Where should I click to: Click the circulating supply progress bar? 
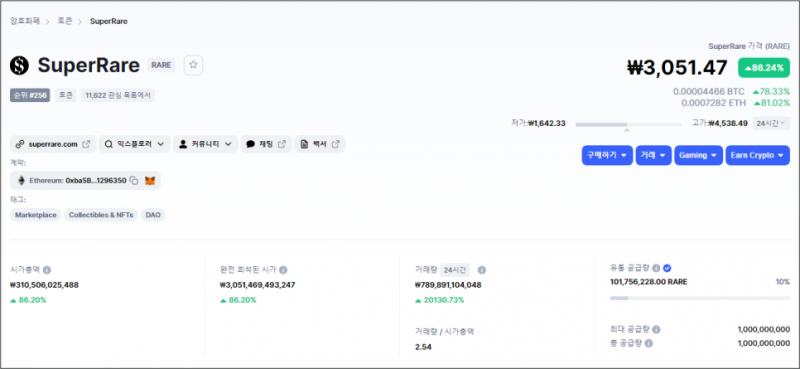point(699,298)
